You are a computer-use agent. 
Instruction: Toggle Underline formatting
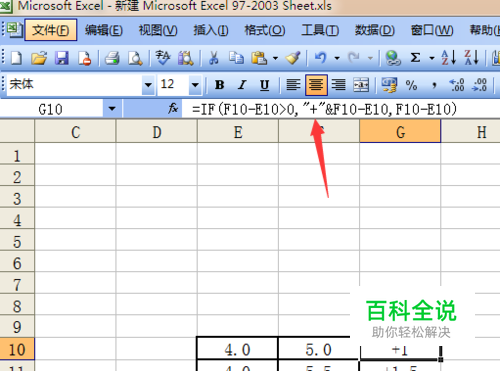point(265,85)
